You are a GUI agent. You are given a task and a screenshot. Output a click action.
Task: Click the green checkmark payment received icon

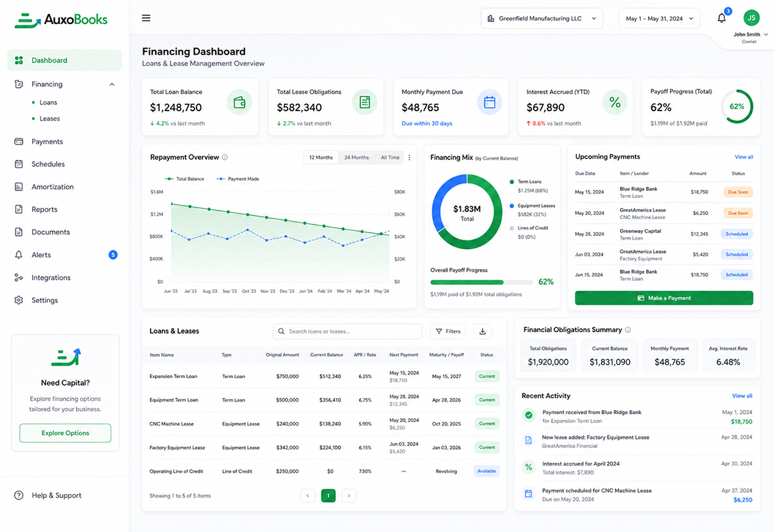tap(529, 415)
